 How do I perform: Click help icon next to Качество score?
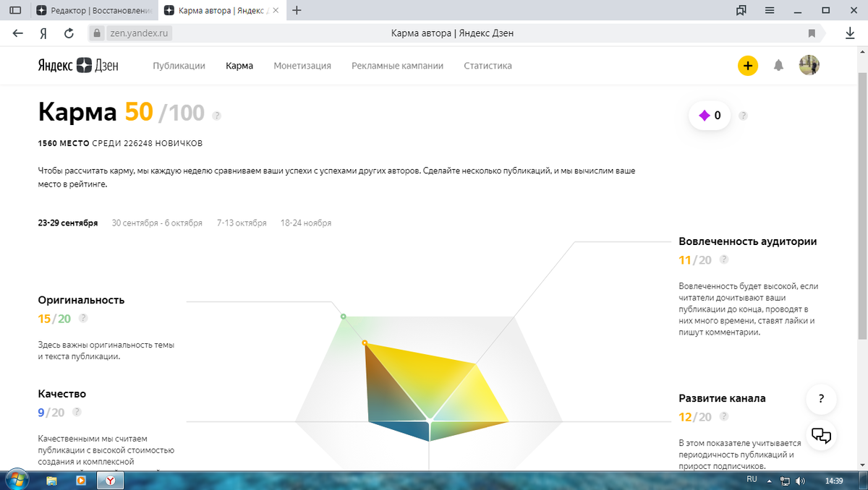77,412
